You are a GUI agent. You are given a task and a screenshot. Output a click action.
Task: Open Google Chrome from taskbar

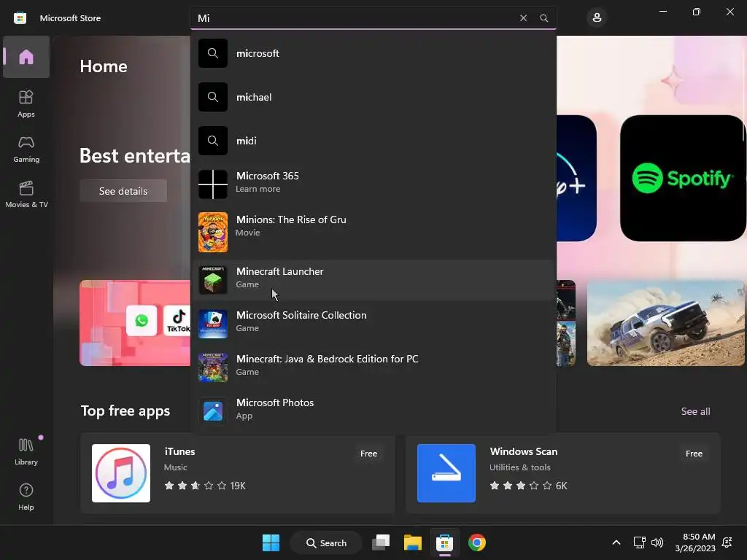tap(477, 542)
